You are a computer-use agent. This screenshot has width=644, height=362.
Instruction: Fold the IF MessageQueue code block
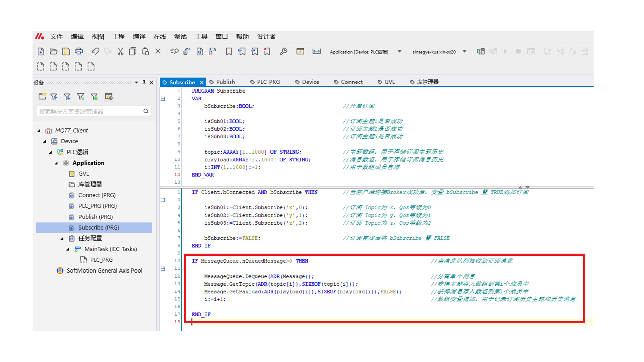[x=163, y=269]
